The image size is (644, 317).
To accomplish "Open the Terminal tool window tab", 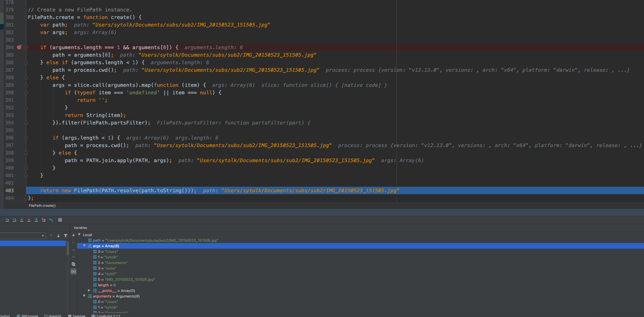I will click(77, 316).
